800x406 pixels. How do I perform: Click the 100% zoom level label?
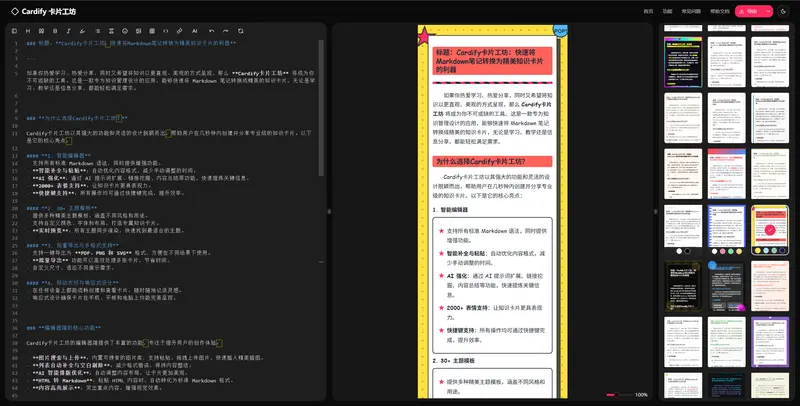coord(641,395)
